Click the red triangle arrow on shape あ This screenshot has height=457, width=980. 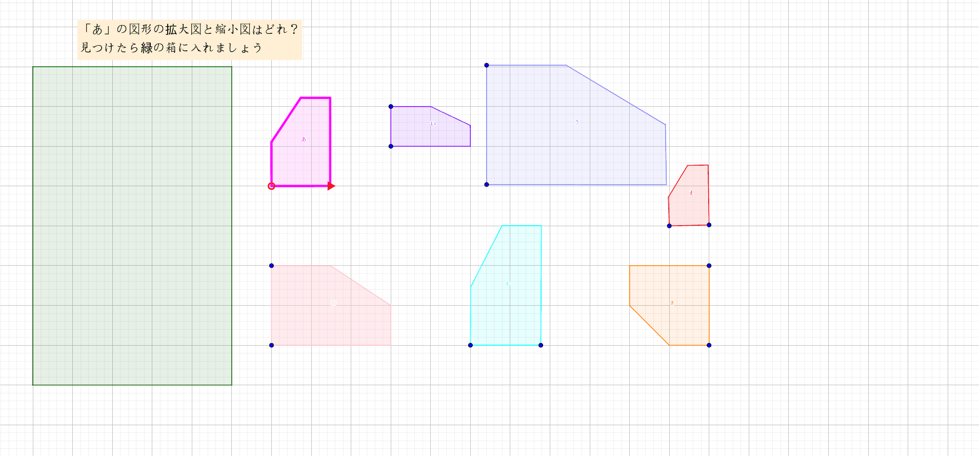coord(331,186)
